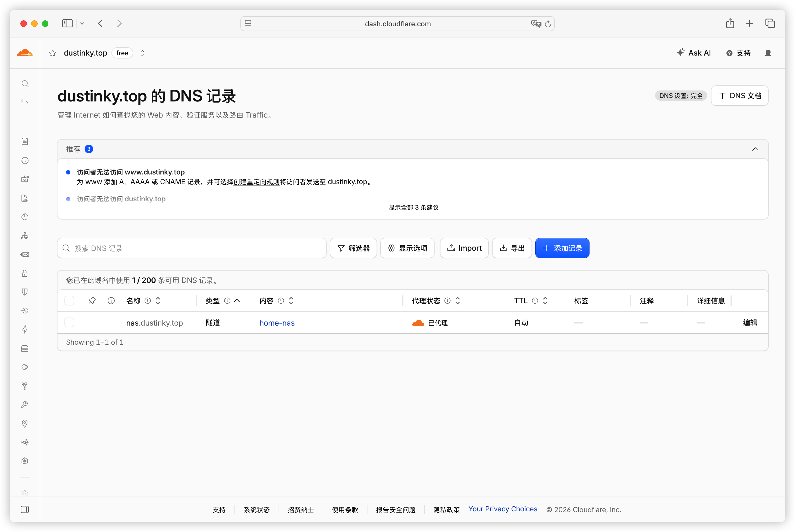Open the Rules funnel icon

pos(25,386)
